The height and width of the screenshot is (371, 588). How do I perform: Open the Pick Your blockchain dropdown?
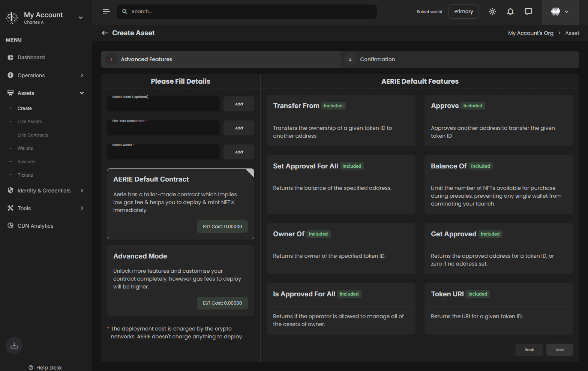click(163, 128)
